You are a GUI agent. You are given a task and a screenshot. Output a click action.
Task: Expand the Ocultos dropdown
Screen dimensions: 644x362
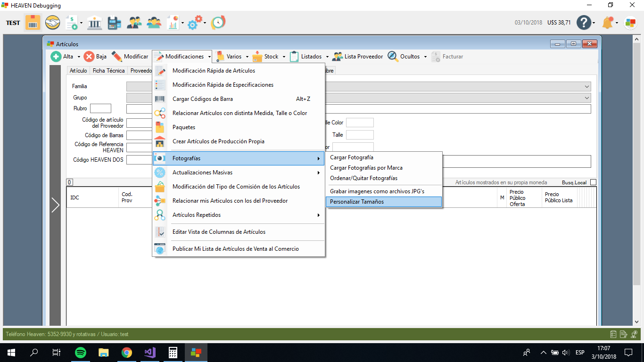coord(425,57)
